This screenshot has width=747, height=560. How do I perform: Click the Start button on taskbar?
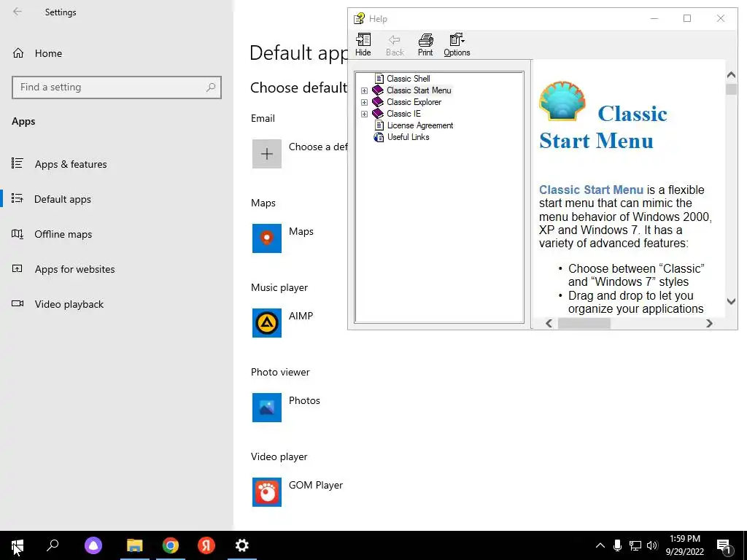click(18, 545)
